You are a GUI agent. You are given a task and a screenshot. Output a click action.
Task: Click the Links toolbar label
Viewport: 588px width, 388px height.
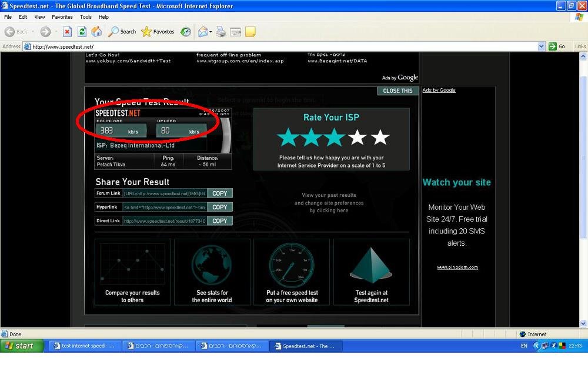click(x=580, y=46)
